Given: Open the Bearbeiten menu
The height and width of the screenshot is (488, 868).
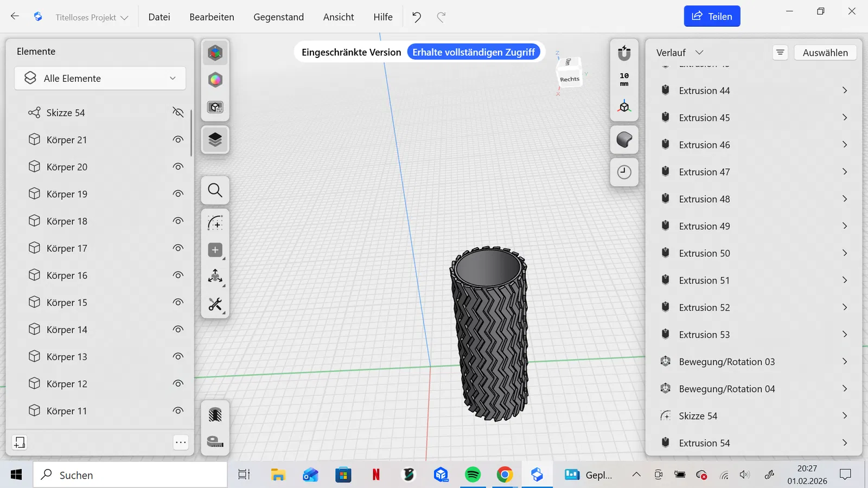Looking at the screenshot, I should [x=212, y=17].
